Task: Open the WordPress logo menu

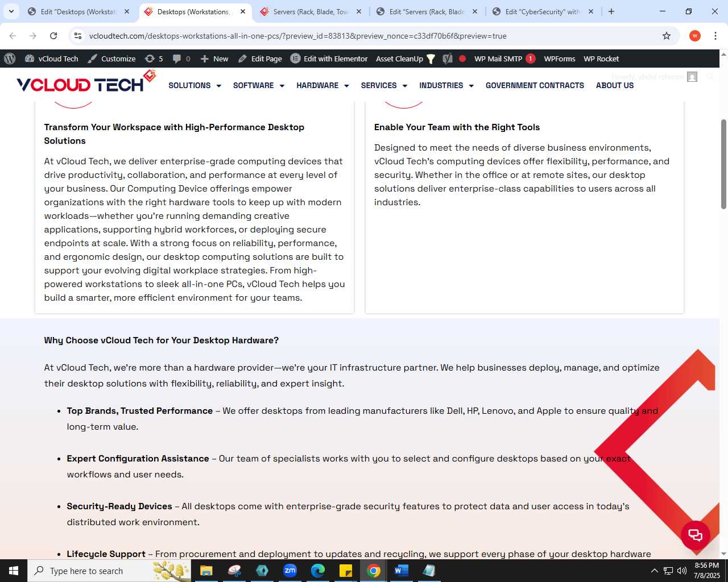Action: (x=10, y=59)
